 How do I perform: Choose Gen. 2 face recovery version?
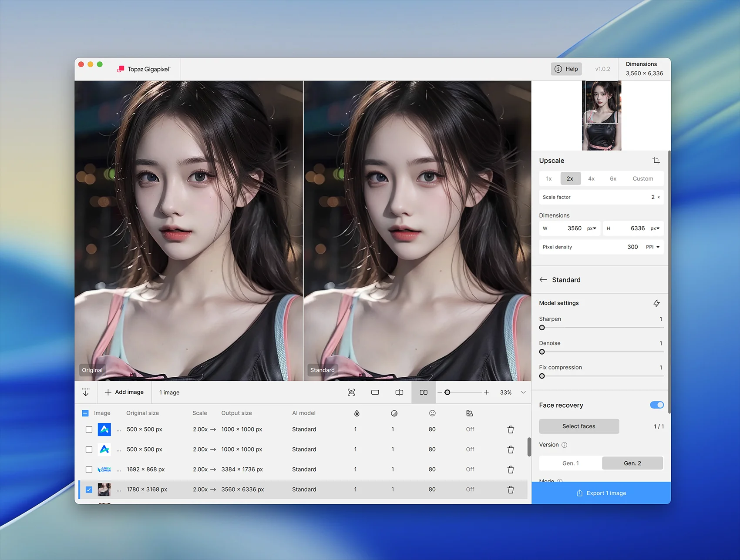coord(632,463)
